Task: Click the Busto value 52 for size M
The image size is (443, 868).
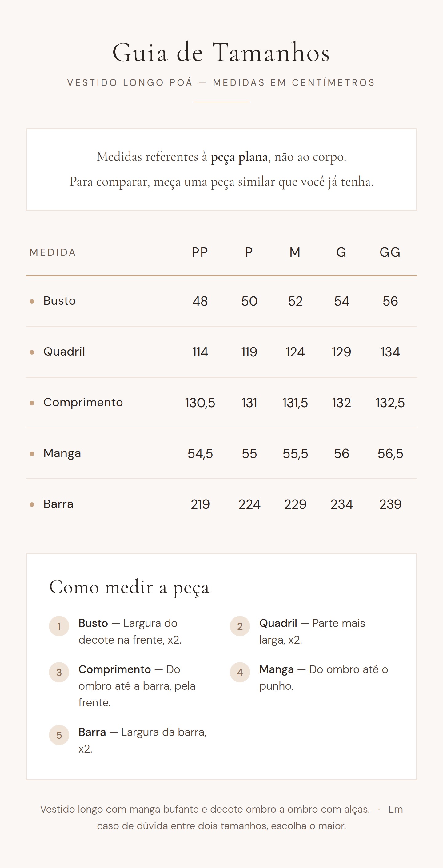Action: pyautogui.click(x=295, y=301)
